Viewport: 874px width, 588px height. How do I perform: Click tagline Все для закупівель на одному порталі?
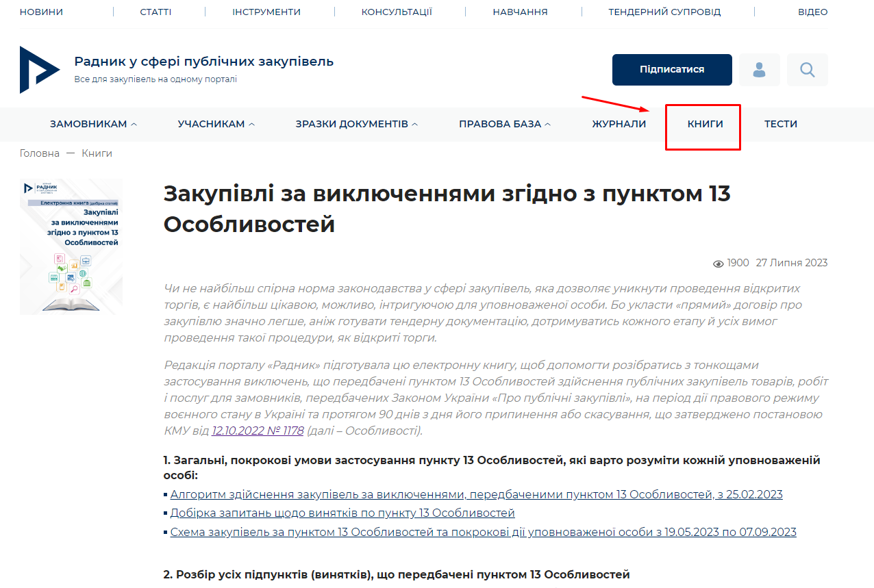(155, 79)
